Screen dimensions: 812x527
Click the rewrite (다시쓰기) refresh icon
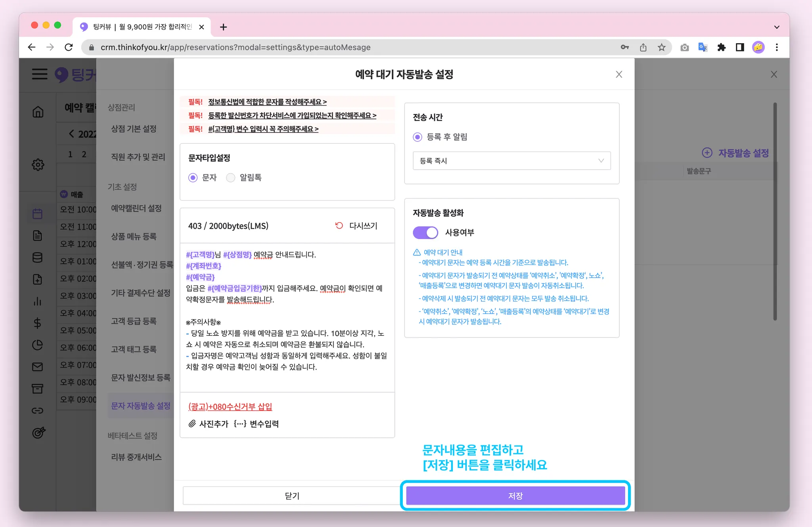pos(339,226)
